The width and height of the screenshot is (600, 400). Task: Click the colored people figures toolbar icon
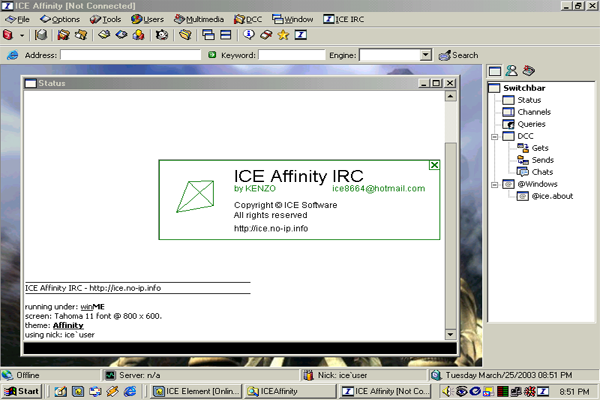point(139,35)
